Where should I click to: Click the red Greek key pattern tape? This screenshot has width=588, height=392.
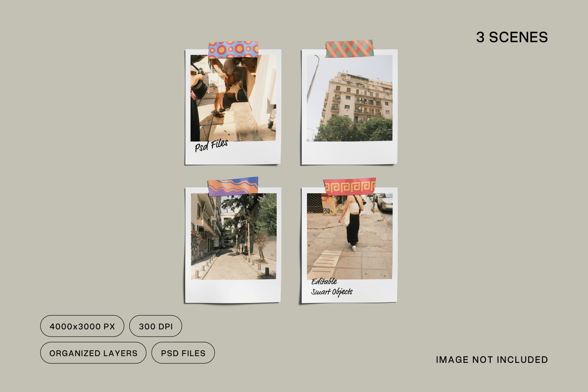click(350, 187)
